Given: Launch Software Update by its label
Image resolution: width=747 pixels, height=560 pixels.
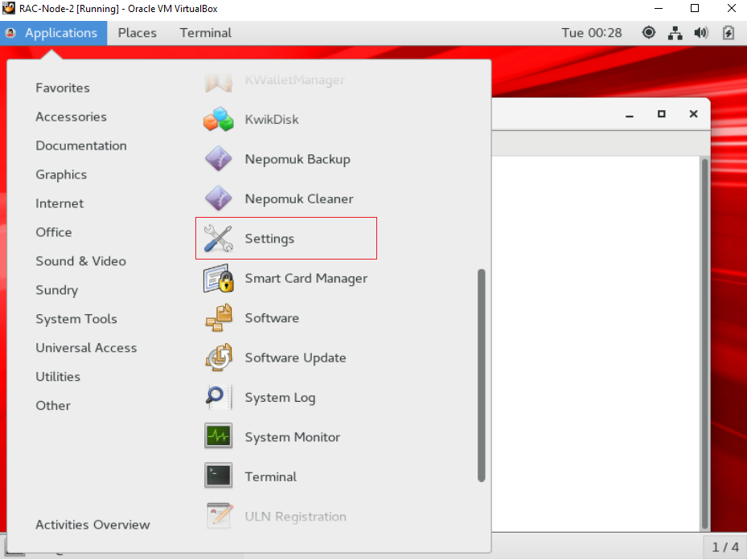Looking at the screenshot, I should (295, 358).
